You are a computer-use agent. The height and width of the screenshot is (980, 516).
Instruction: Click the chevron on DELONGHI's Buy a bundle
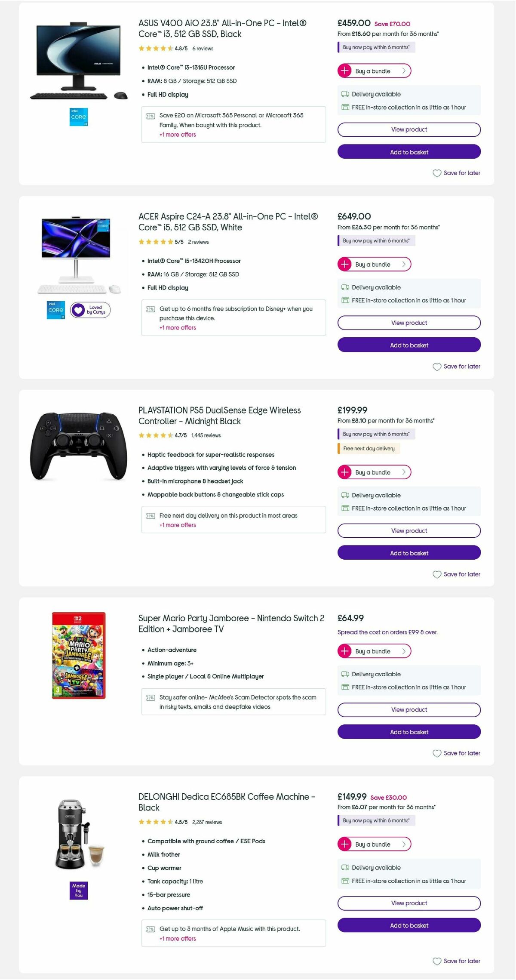click(403, 844)
